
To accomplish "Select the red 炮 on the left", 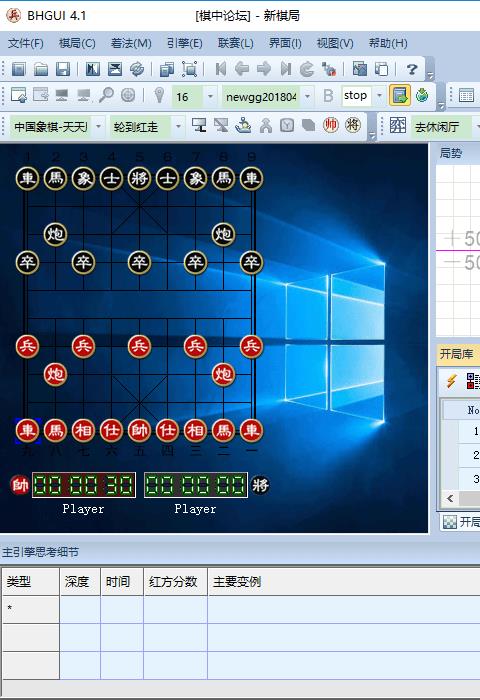I will [x=55, y=374].
